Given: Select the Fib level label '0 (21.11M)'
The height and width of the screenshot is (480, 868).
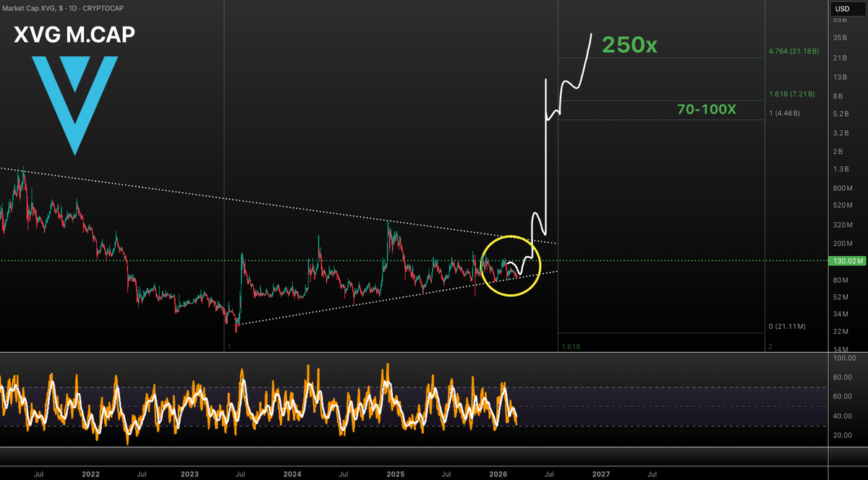Looking at the screenshot, I should (x=788, y=327).
